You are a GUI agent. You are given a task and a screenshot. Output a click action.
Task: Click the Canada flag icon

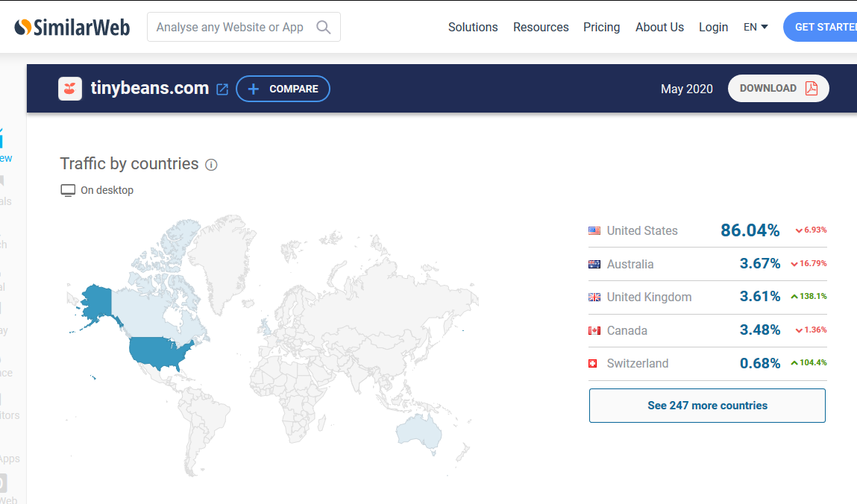[594, 330]
